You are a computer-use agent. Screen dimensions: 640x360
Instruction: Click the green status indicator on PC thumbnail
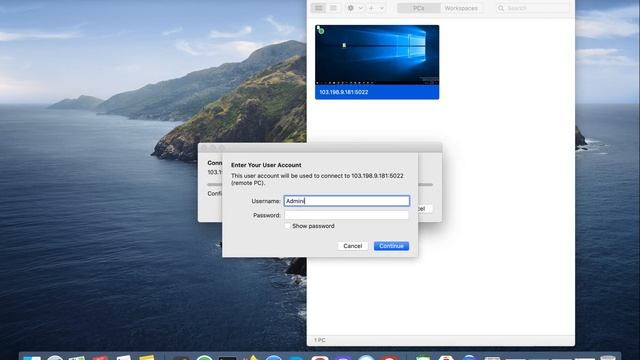pos(321,31)
